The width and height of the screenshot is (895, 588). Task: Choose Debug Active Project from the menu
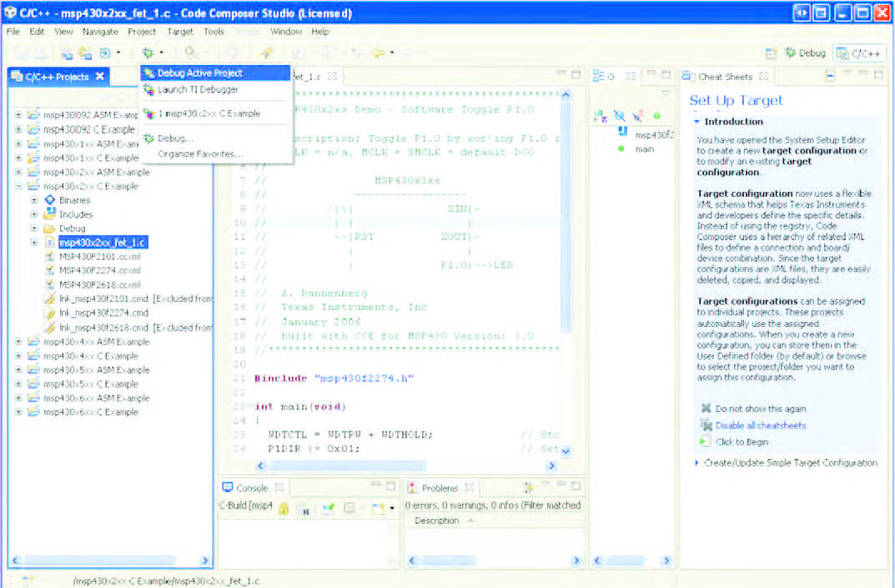215,73
